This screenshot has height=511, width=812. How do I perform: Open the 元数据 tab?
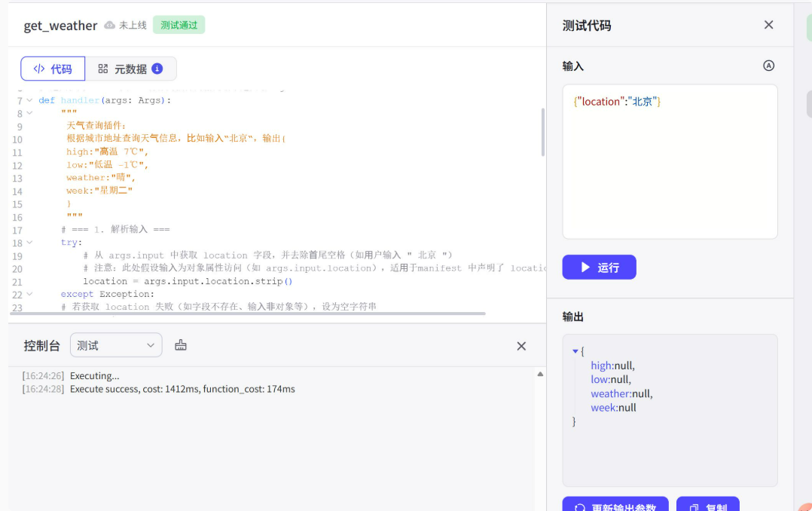point(130,69)
